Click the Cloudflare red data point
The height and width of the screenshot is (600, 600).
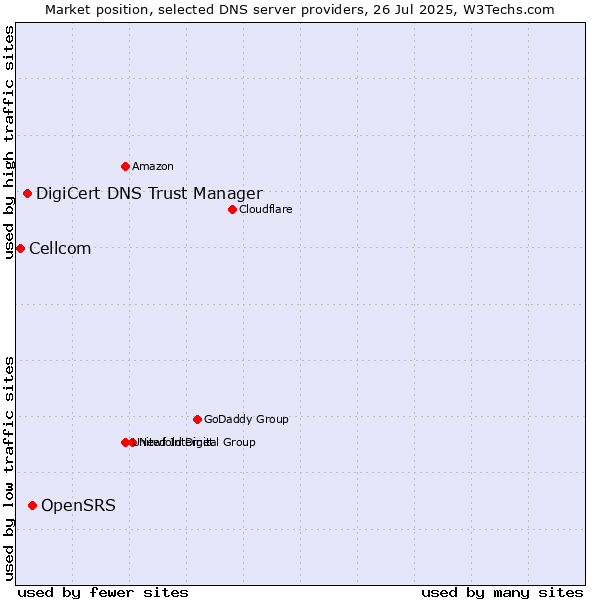232,209
